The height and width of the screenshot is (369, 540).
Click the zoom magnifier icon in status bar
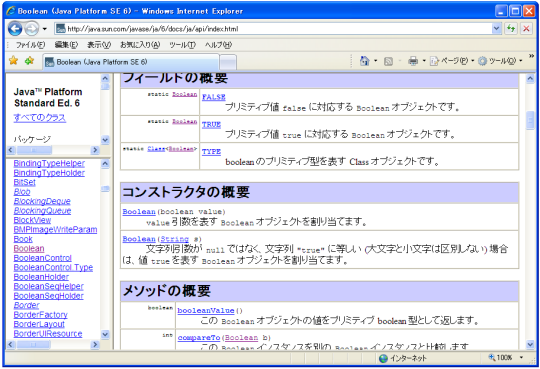coord(491,357)
